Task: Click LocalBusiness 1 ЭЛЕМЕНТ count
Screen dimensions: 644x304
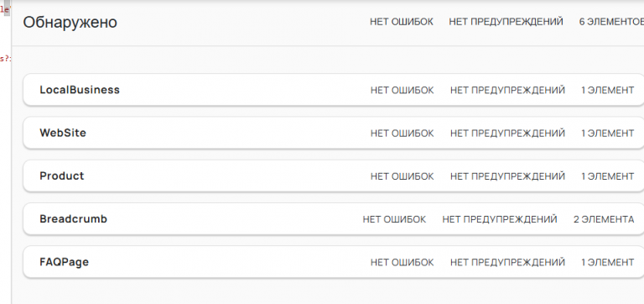Action: [x=607, y=90]
